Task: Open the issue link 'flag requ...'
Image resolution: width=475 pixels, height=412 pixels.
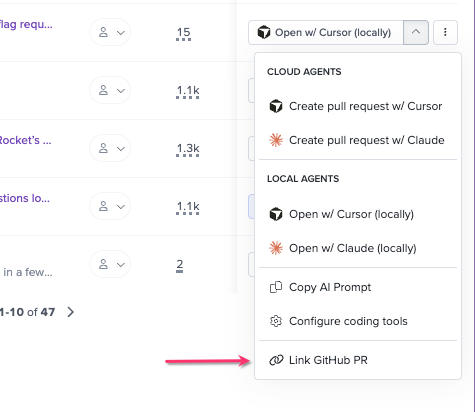Action: click(26, 25)
